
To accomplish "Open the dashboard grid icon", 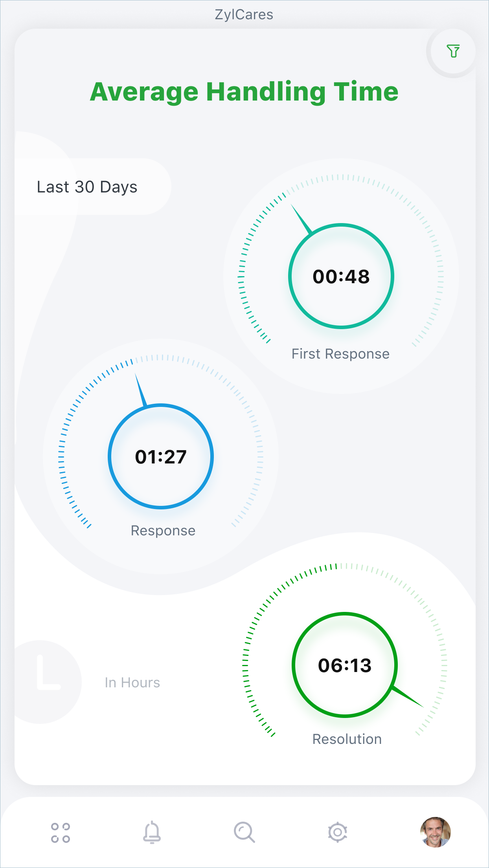I will tap(61, 833).
